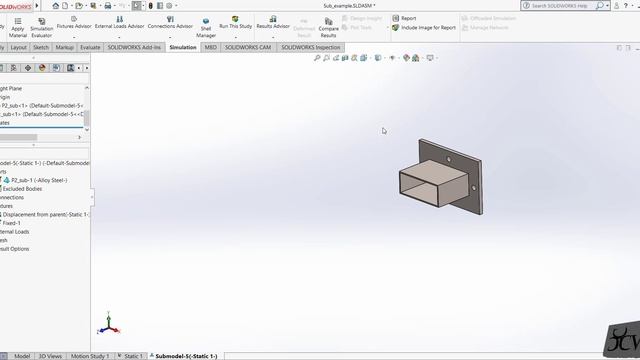This screenshot has width=640, height=360.
Task: Activate the Select cursor tool
Action: coord(136,6)
